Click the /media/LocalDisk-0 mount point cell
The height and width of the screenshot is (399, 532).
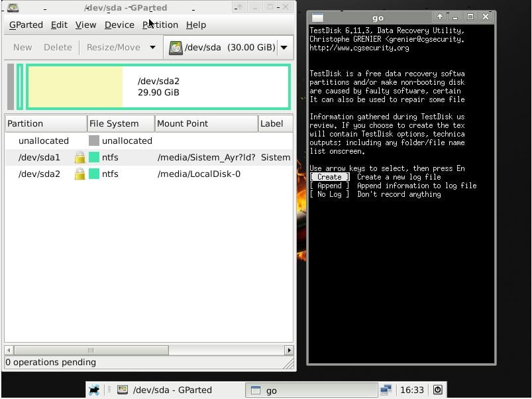pyautogui.click(x=199, y=174)
